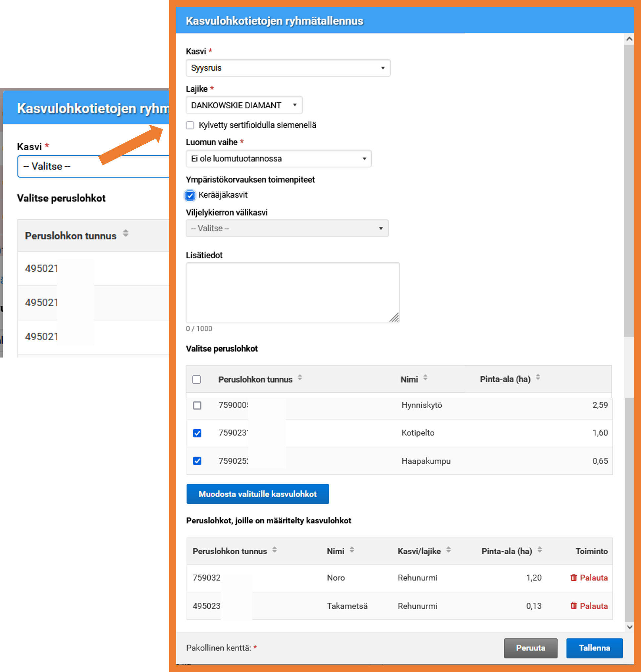Click inside the Lisätiedot text area

(293, 292)
